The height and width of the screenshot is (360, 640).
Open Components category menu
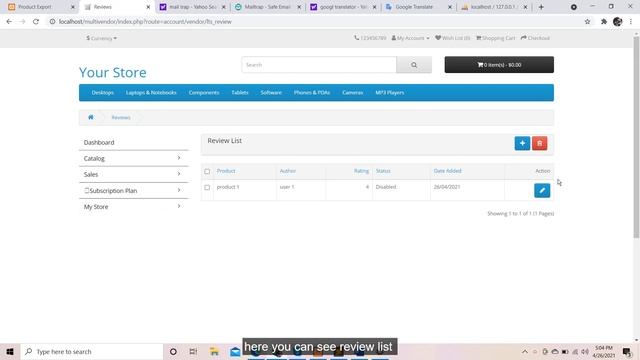point(204,93)
